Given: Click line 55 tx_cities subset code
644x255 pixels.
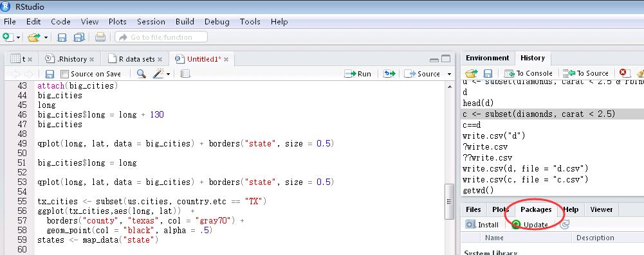Looking at the screenshot, I should tap(152, 201).
